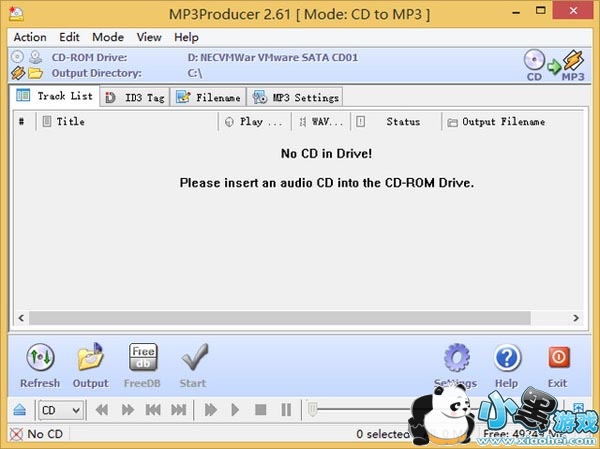Click the play-intro double arrow button
Viewport: 600px width, 449px height.
click(211, 410)
